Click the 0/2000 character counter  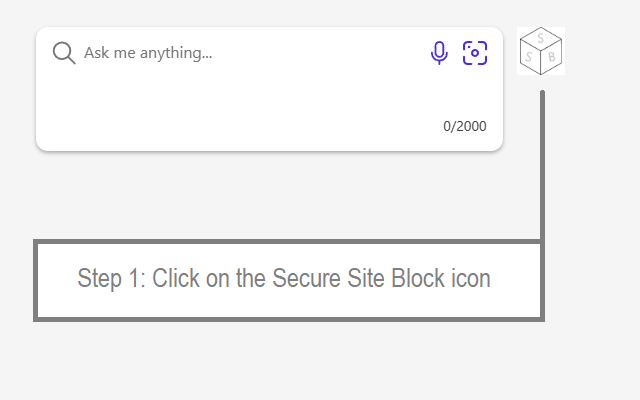465,126
